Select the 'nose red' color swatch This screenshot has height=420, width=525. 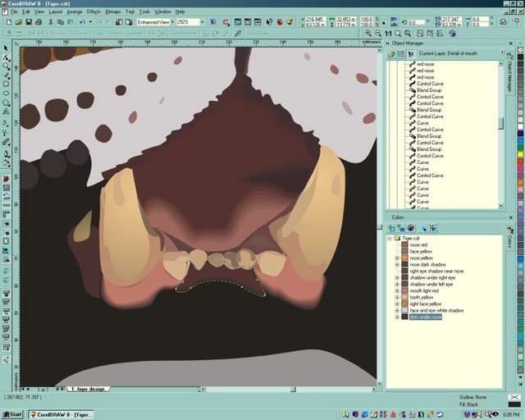(x=404, y=244)
